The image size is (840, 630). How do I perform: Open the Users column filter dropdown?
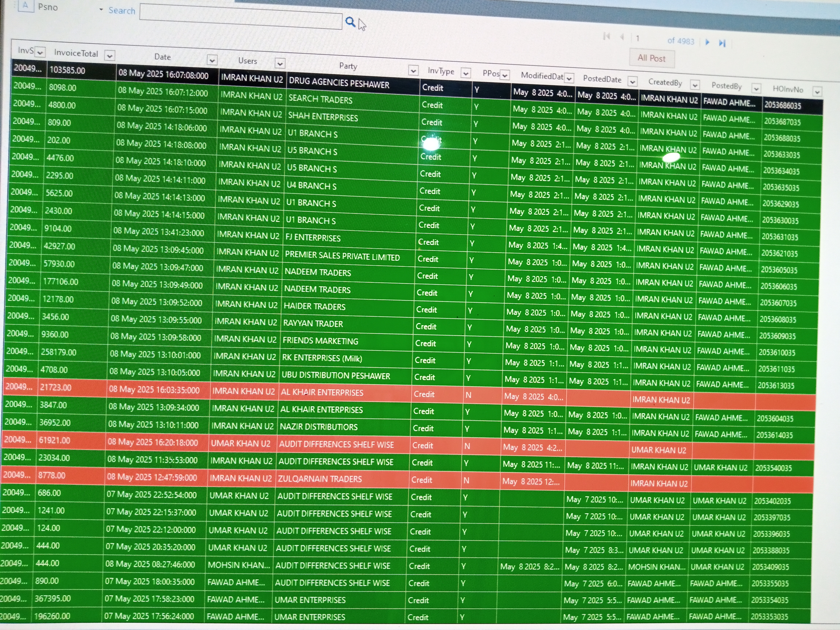pyautogui.click(x=280, y=63)
